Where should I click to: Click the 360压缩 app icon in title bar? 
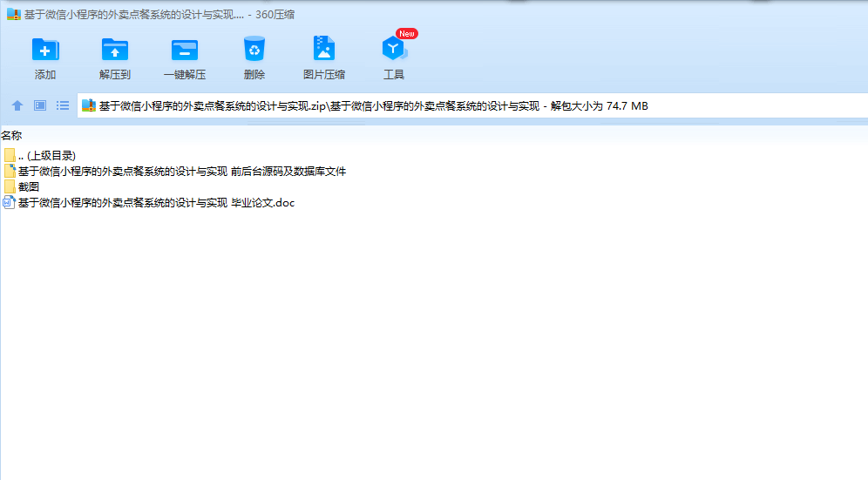click(13, 15)
